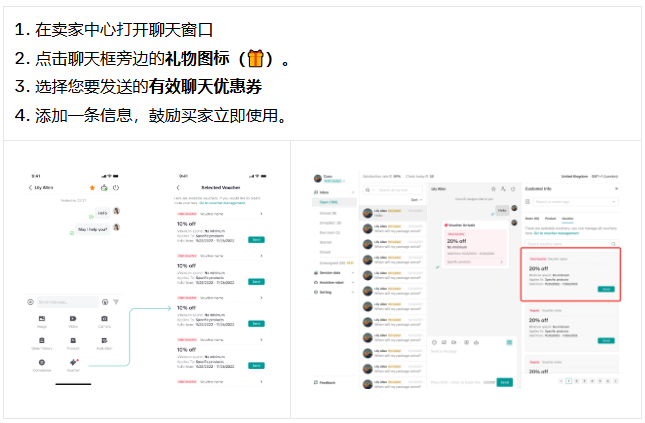Click the end-chat power icon in desktop header
This screenshot has width=645, height=423.
(x=513, y=189)
